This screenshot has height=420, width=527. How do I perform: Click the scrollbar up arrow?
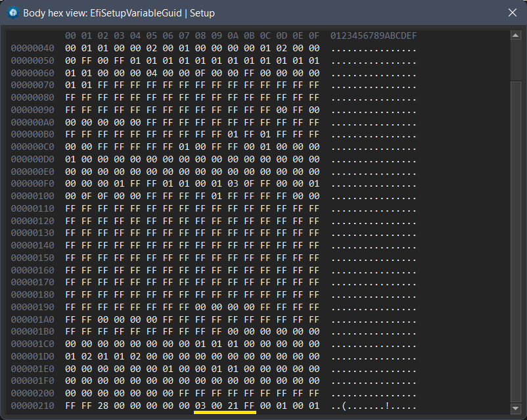click(516, 35)
